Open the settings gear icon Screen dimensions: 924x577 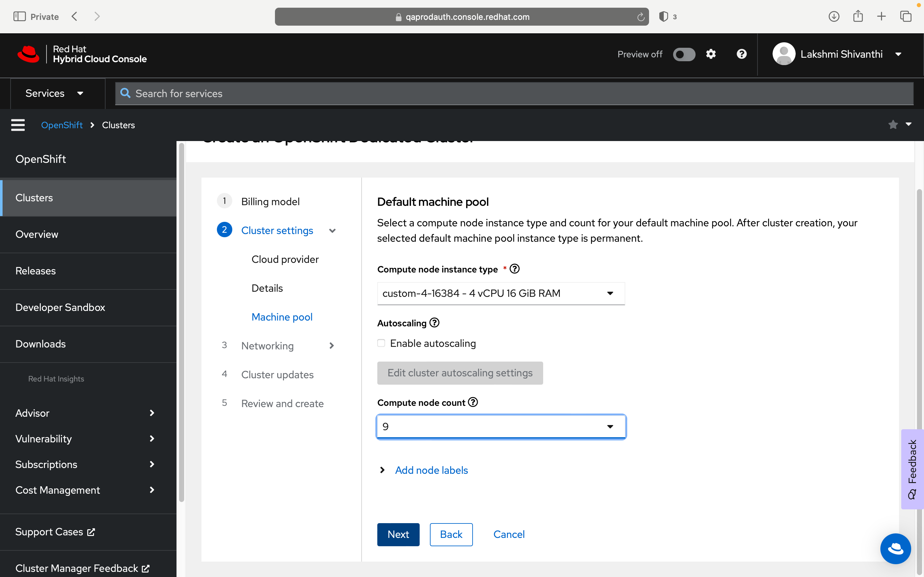(x=711, y=54)
